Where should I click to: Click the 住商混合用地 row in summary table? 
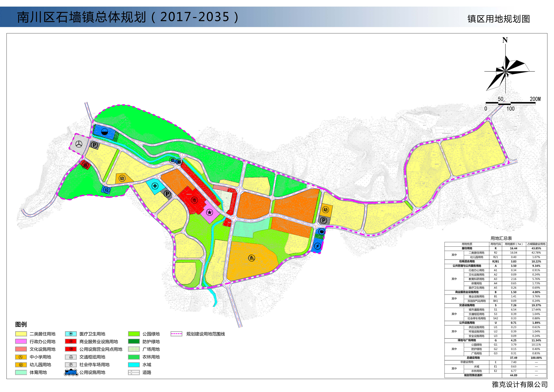[x=467, y=261]
